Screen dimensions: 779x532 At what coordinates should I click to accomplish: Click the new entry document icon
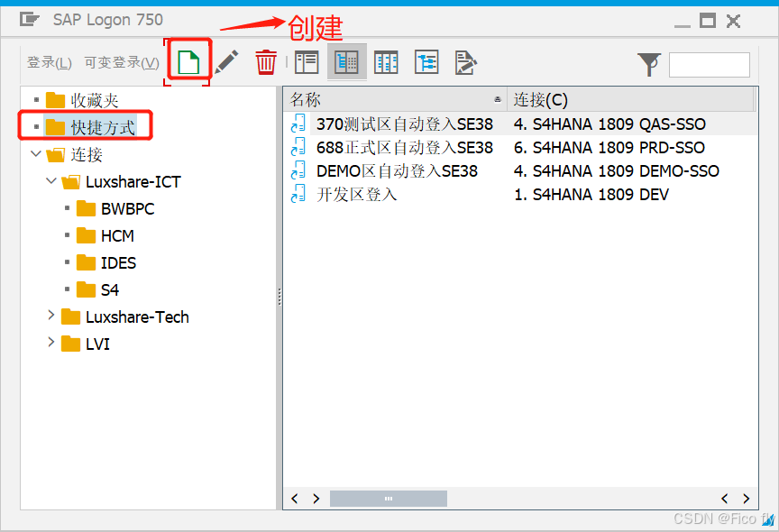pyautogui.click(x=188, y=62)
